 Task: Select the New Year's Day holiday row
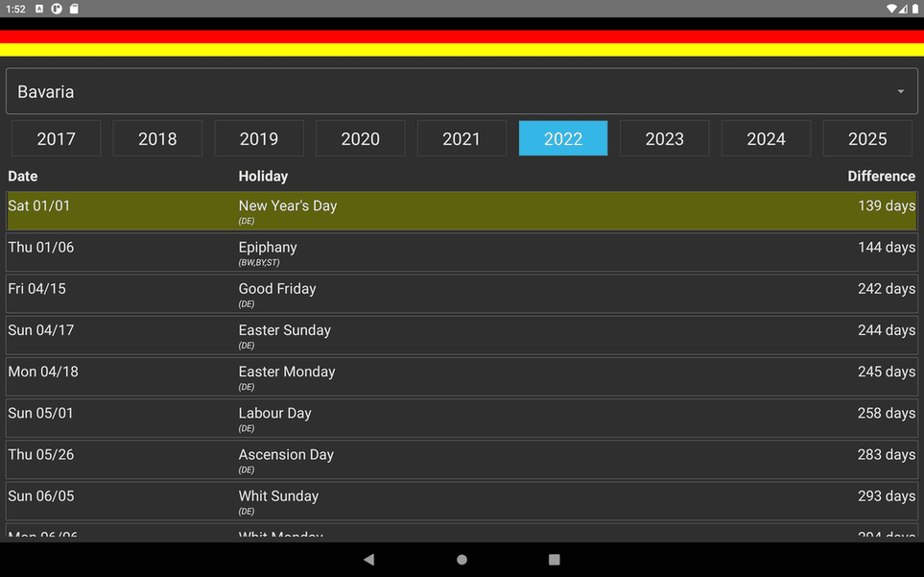click(x=462, y=210)
